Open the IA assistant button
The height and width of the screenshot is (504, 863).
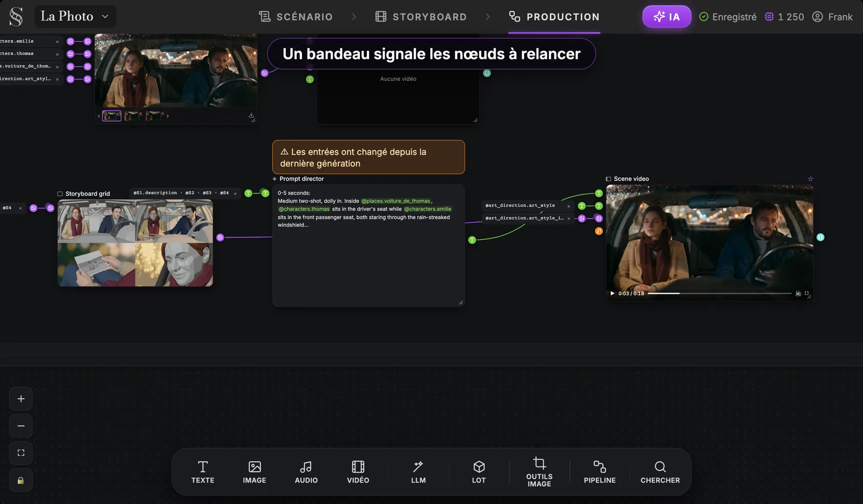(x=667, y=17)
